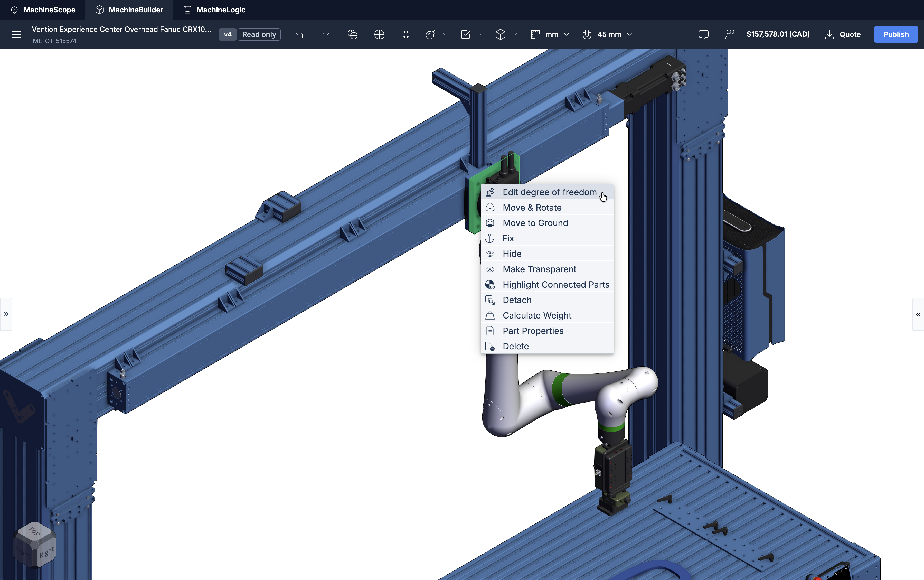Open Part Properties from context menu
Viewport: 924px width, 580px height.
[x=547, y=331]
